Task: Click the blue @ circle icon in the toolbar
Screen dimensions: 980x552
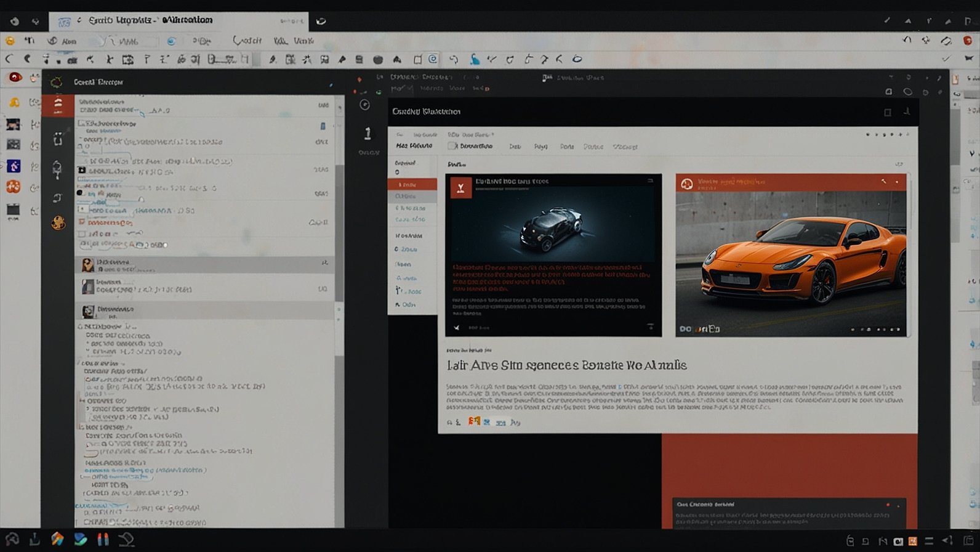Action: pos(433,59)
